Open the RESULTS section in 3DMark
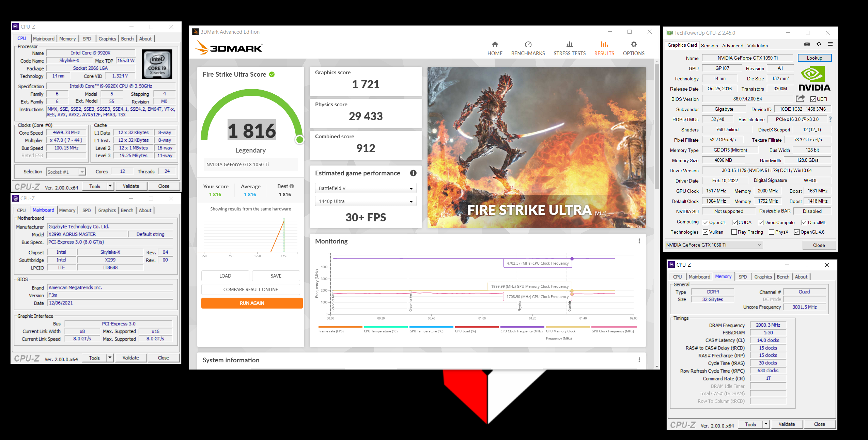The height and width of the screenshot is (440, 868). [x=604, y=48]
